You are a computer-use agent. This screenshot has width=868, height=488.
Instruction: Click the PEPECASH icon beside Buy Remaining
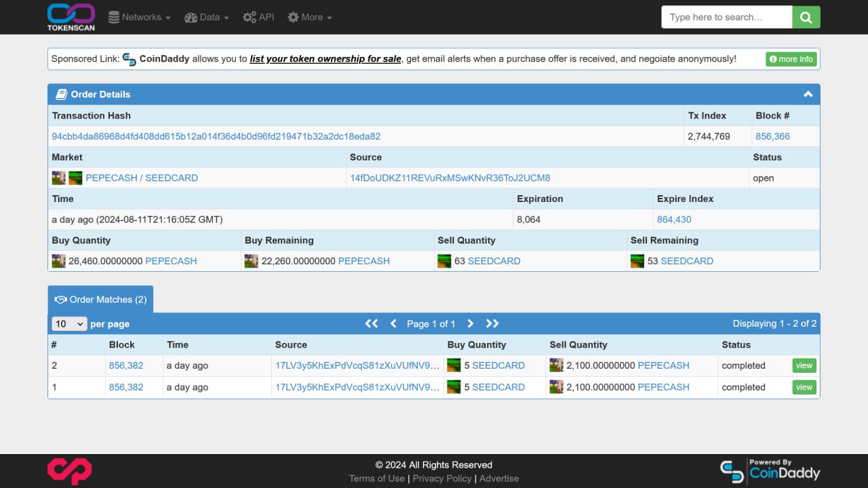(x=252, y=261)
